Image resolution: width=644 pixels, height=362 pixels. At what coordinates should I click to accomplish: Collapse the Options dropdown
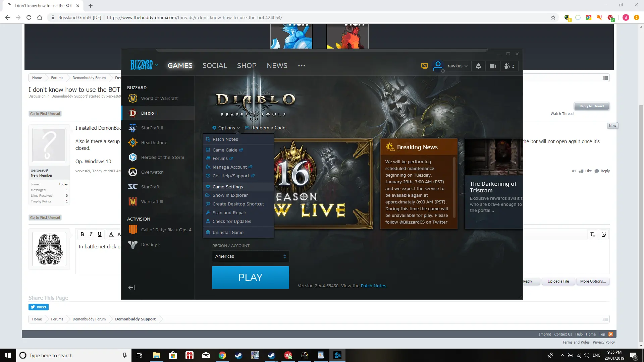point(226,128)
